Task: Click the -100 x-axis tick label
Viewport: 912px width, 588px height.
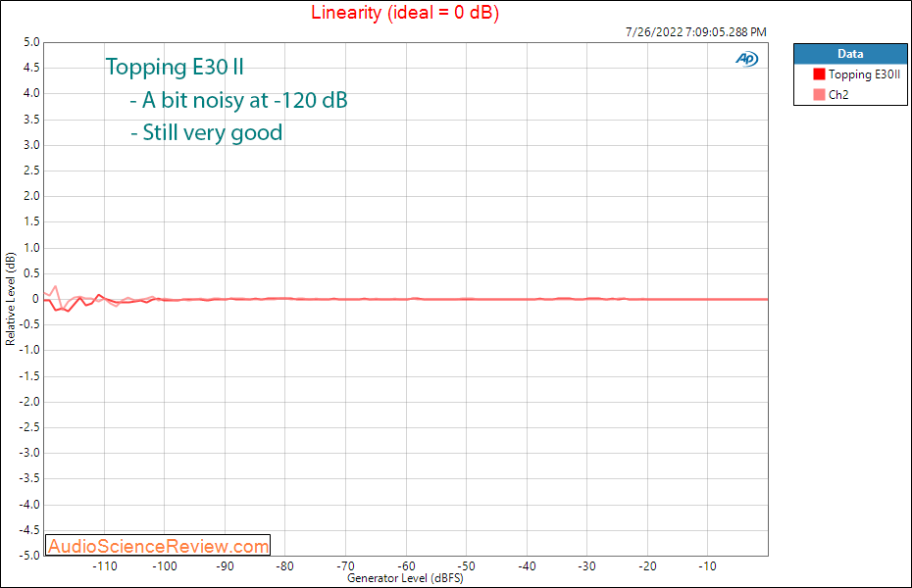Action: pos(165,565)
